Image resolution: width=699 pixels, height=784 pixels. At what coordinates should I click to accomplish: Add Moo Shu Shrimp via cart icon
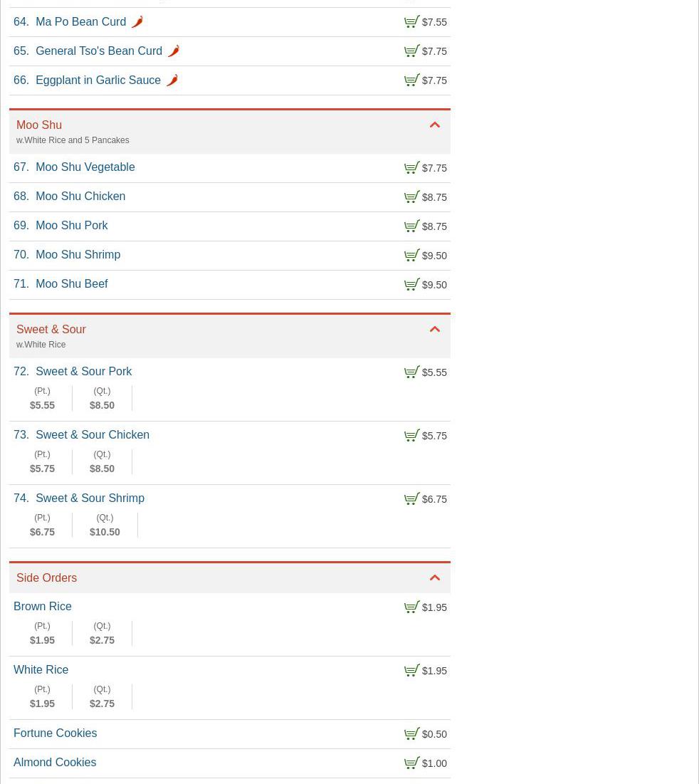(x=412, y=256)
